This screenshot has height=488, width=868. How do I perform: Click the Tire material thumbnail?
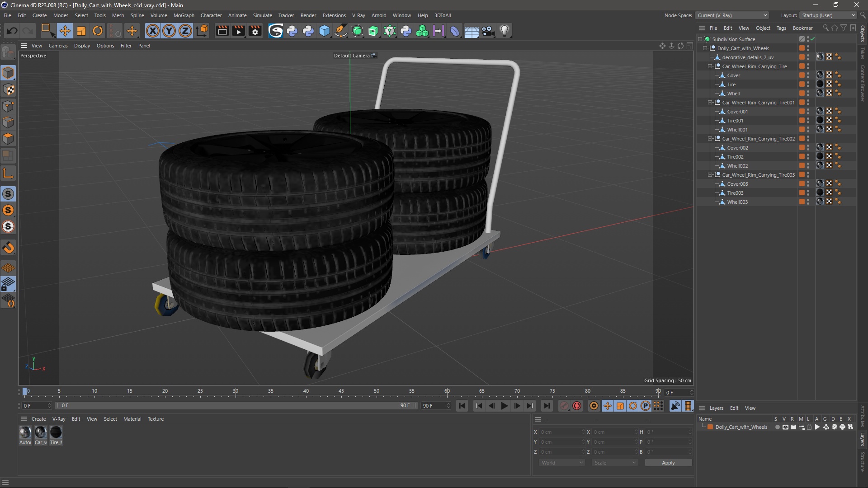[56, 432]
